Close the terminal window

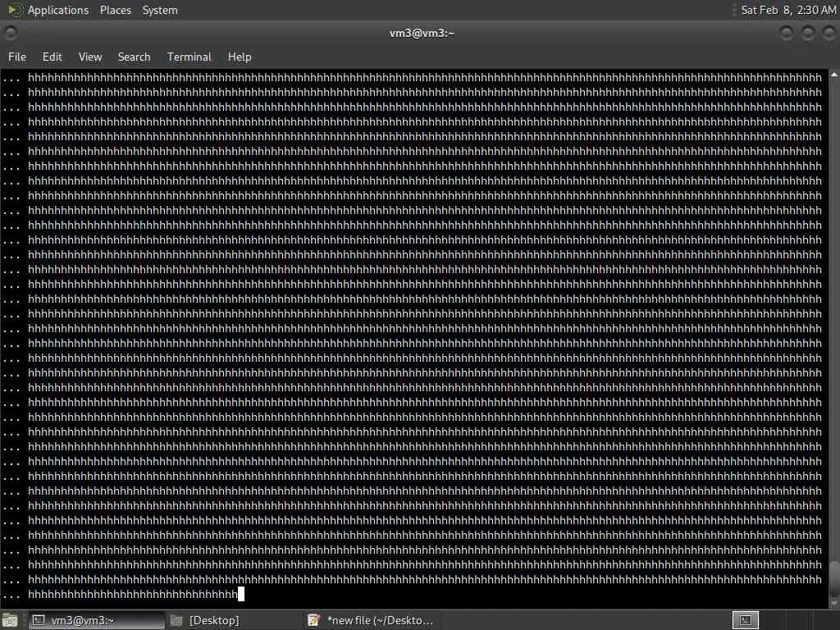point(829,33)
